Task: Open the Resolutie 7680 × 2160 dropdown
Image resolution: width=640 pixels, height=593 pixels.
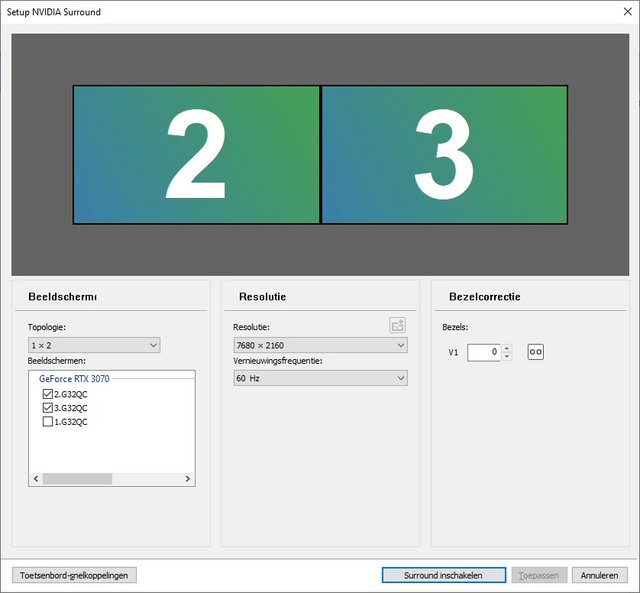Action: pyautogui.click(x=320, y=345)
